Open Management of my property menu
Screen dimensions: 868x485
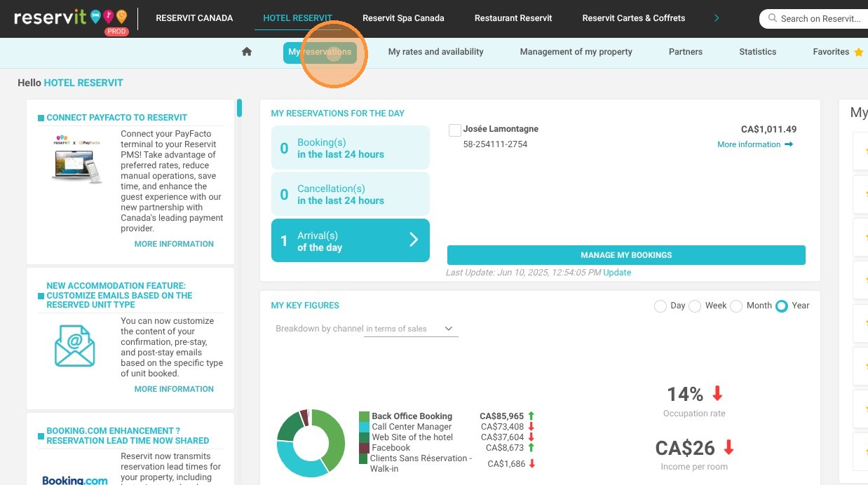[x=576, y=52]
